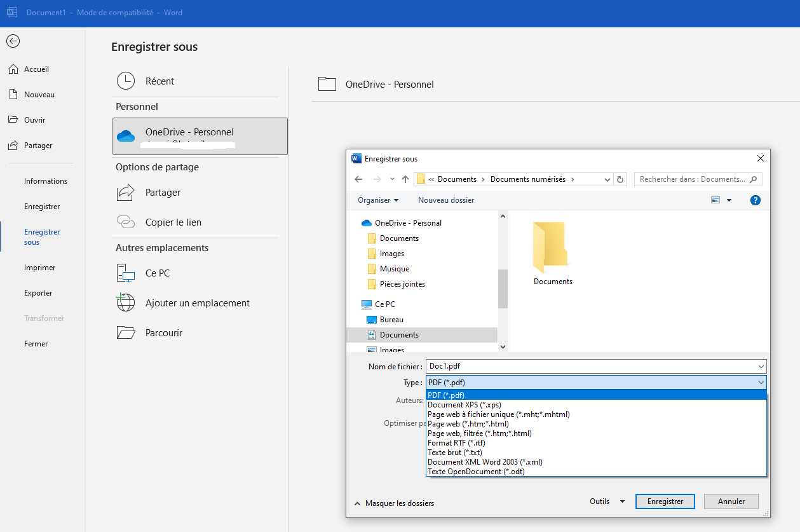This screenshot has width=800, height=532.
Task: Click the Nom de fichier text field
Action: point(591,366)
